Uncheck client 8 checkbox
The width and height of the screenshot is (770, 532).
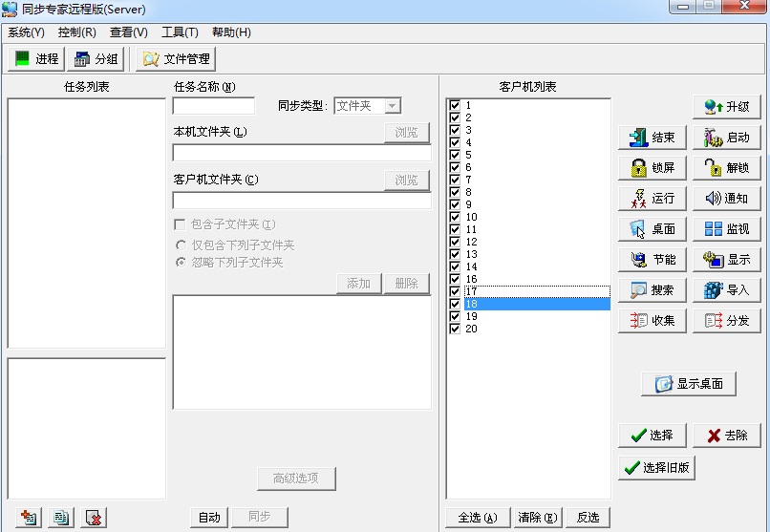[x=455, y=192]
